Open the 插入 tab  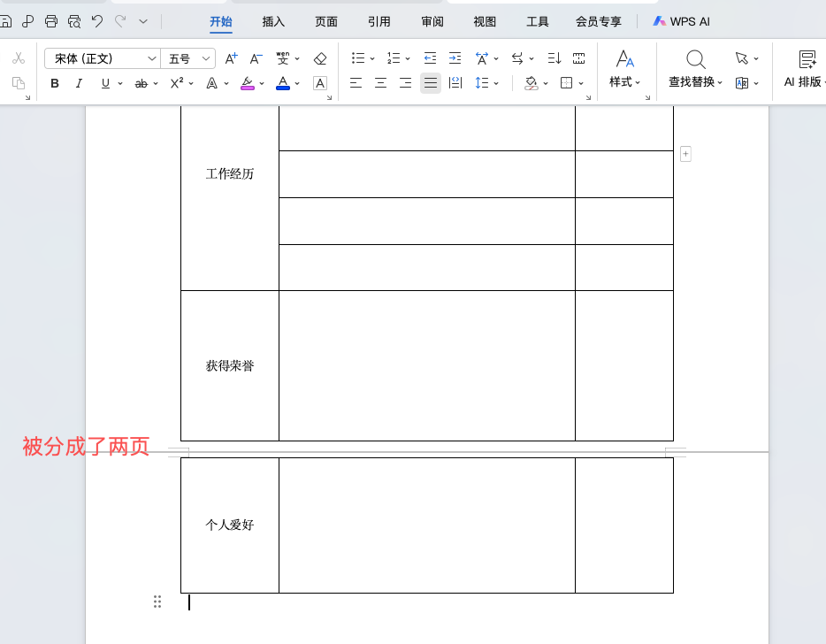click(x=273, y=21)
